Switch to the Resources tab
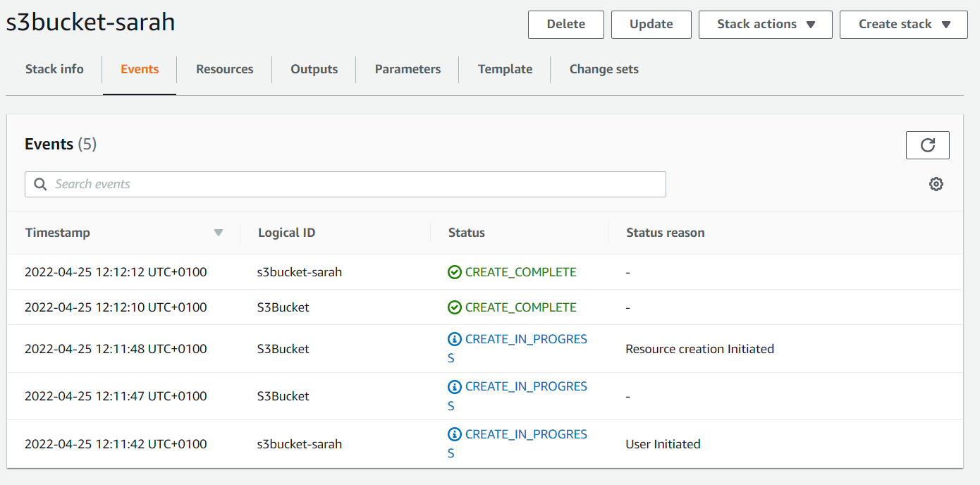Image resolution: width=980 pixels, height=485 pixels. (x=224, y=69)
